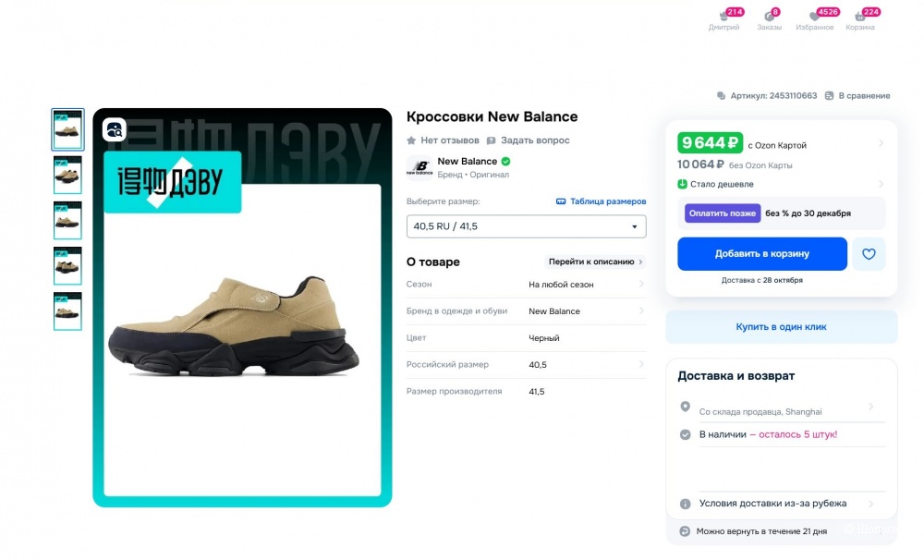Viewport: 924px width, 560px height.
Task: Click the image search icon on product photo
Action: 114,130
